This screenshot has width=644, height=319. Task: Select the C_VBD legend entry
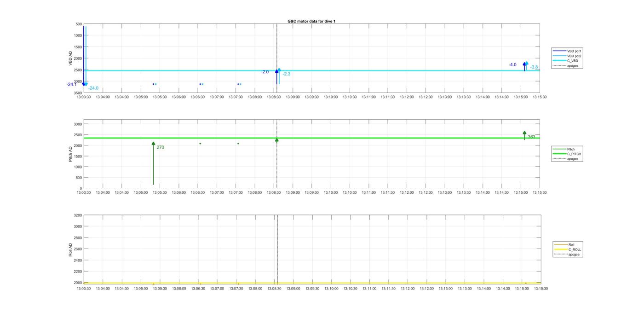[565, 61]
